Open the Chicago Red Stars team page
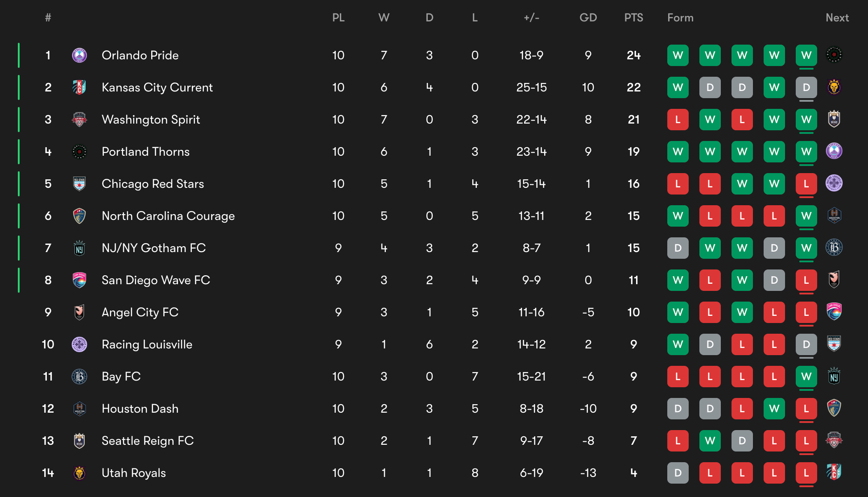The width and height of the screenshot is (868, 497). pyautogui.click(x=153, y=184)
